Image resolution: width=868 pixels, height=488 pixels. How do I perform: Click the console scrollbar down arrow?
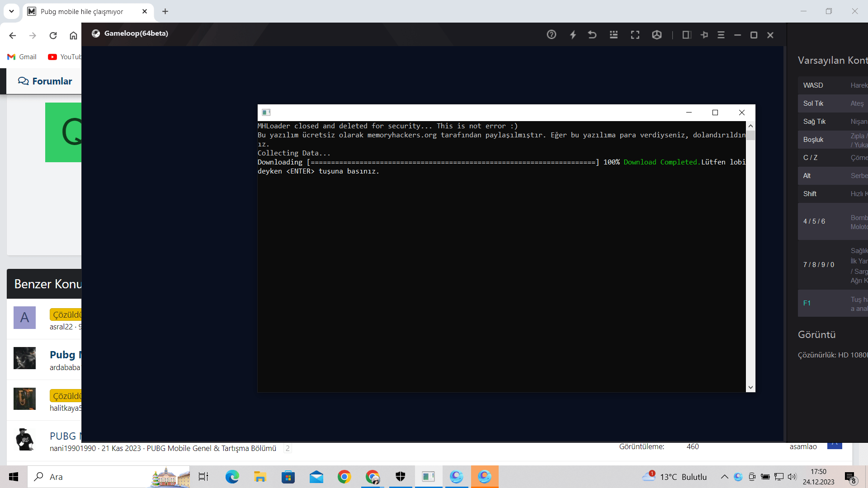pos(750,387)
